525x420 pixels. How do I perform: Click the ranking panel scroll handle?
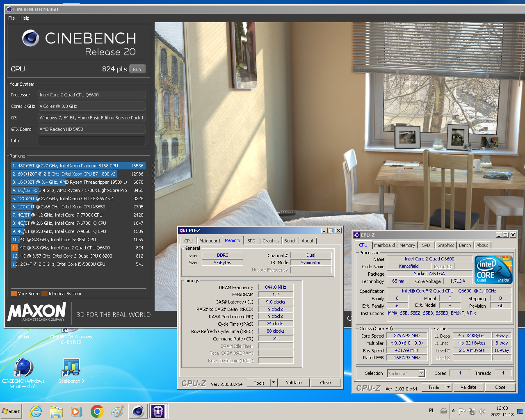tap(154, 174)
